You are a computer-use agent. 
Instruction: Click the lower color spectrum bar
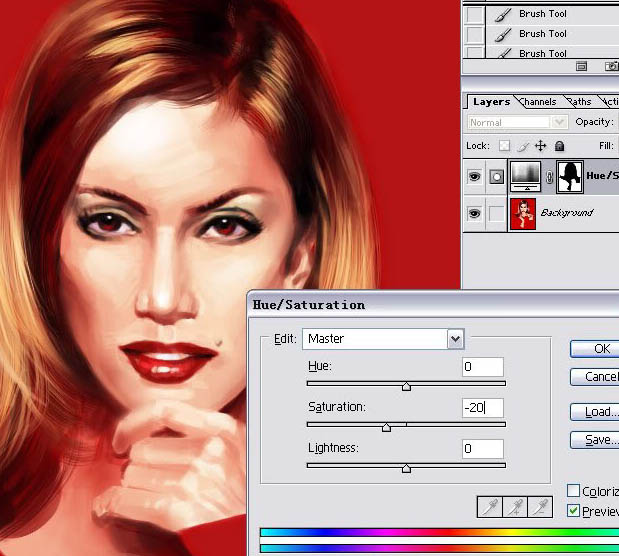[439, 548]
